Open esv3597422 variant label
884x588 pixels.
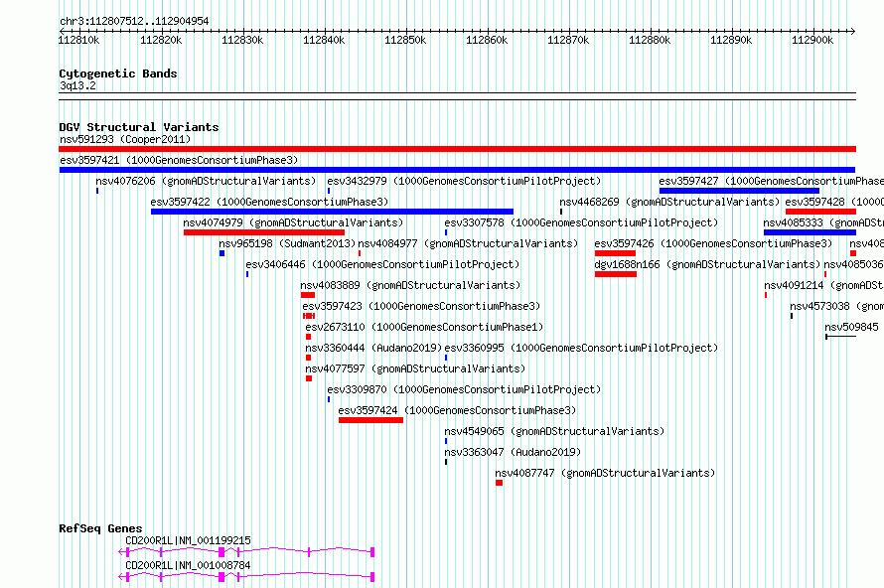[269, 202]
